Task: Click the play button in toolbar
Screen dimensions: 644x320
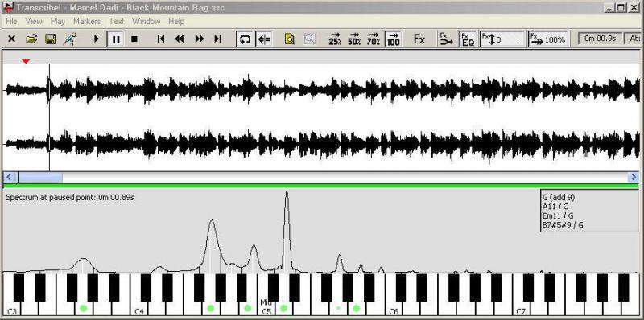Action: click(x=97, y=39)
